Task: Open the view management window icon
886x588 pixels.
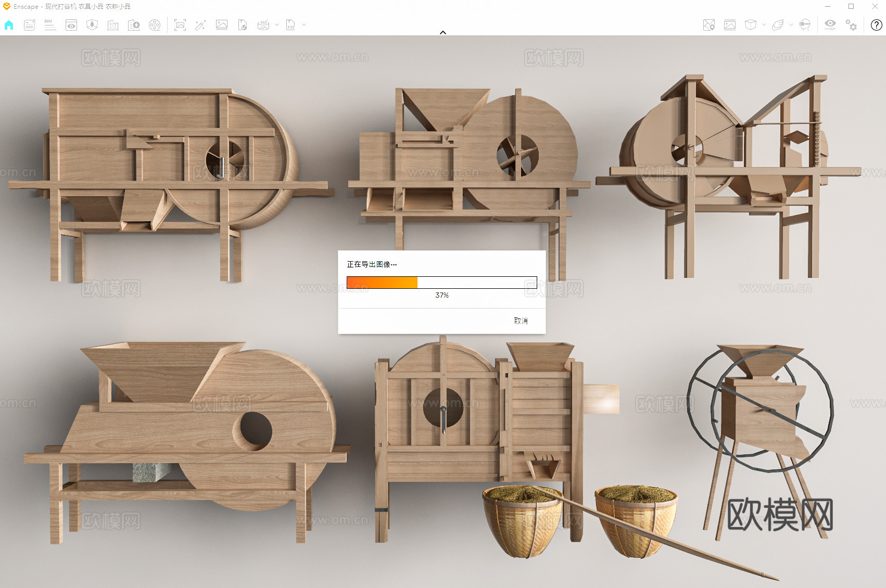Action: point(71,25)
